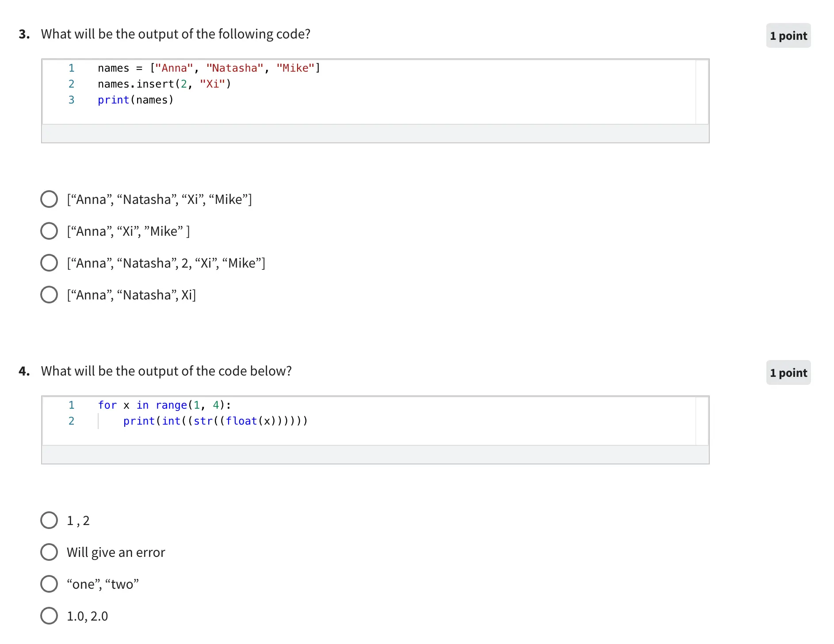Choose the ["Anna", "Xi", "Mike"] option
The width and height of the screenshot is (834, 644).
pyautogui.click(x=49, y=231)
